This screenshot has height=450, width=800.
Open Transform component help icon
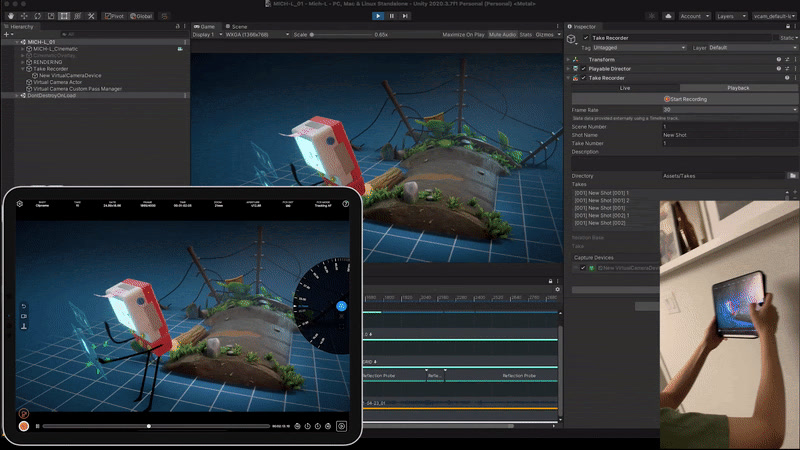coord(779,60)
